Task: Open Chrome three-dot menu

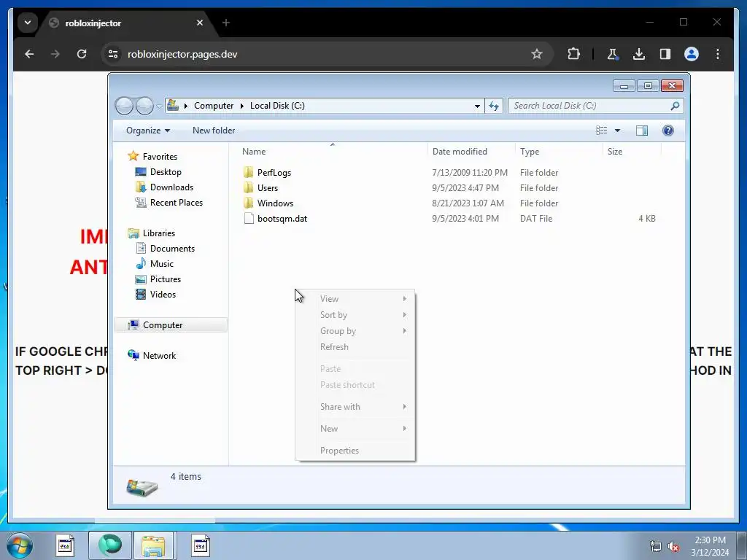Action: pyautogui.click(x=718, y=54)
